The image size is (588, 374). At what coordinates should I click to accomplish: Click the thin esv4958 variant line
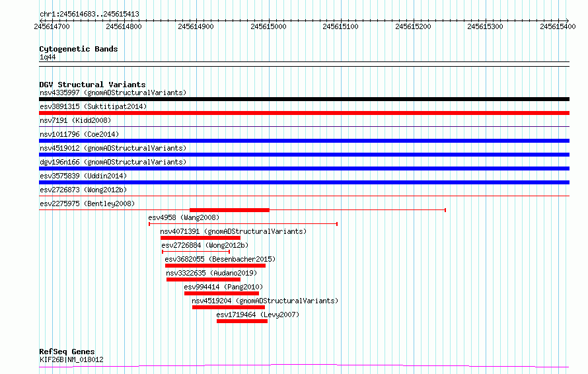[243, 224]
